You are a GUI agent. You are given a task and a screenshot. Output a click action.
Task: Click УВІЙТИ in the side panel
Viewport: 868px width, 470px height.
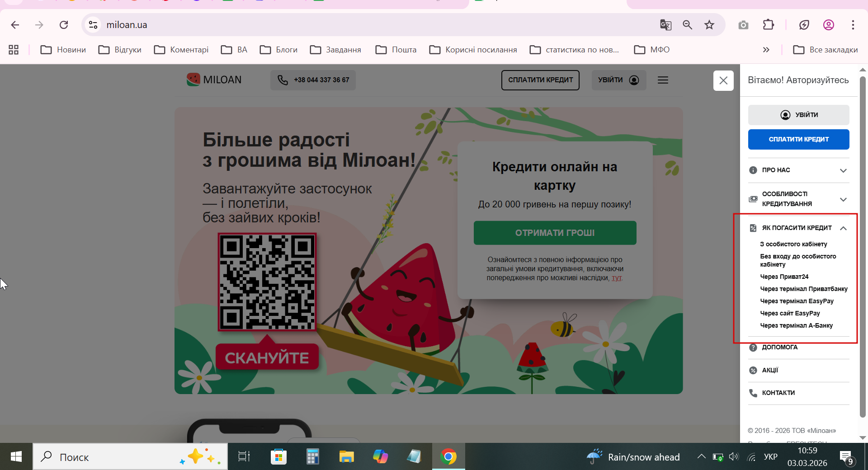(x=798, y=115)
